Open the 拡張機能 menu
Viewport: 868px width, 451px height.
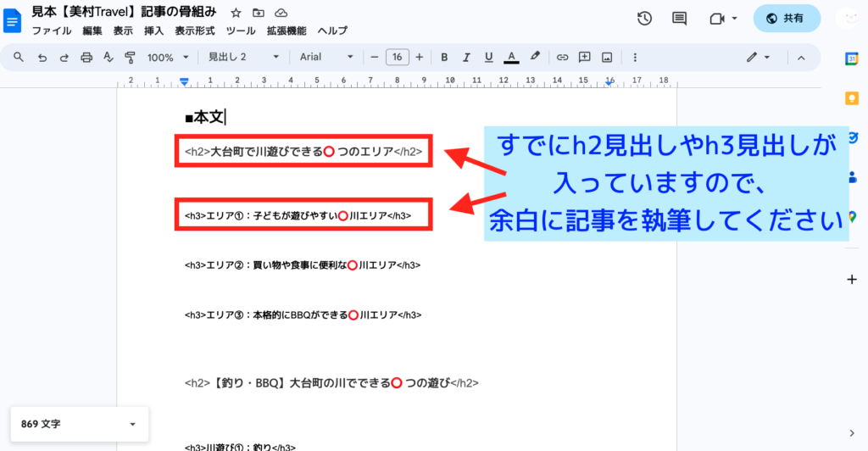coord(287,31)
